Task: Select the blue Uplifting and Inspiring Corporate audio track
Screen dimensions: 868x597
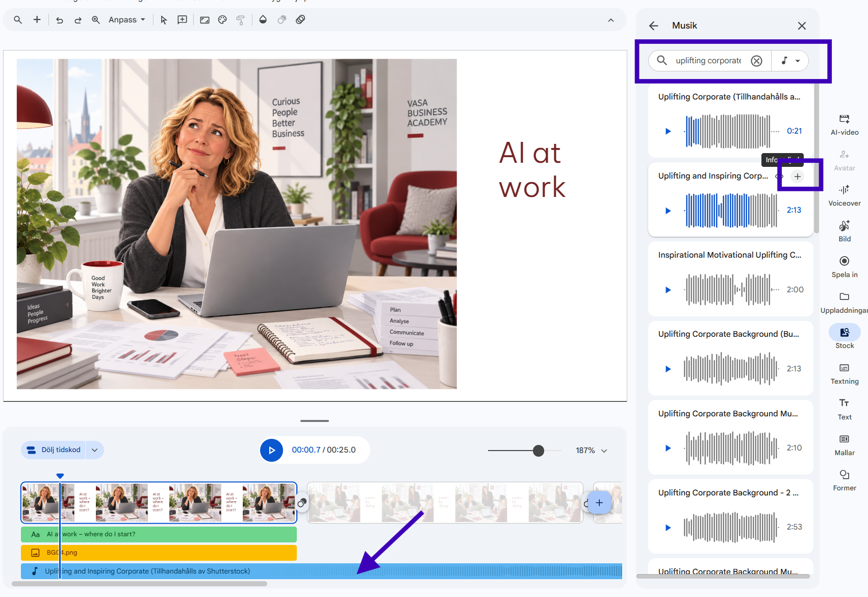Action: 321,571
